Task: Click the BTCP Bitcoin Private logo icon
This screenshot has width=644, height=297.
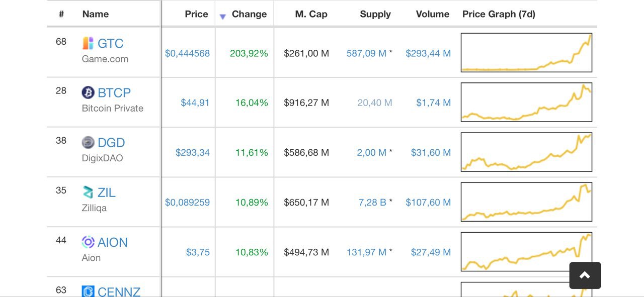Action: [88, 92]
